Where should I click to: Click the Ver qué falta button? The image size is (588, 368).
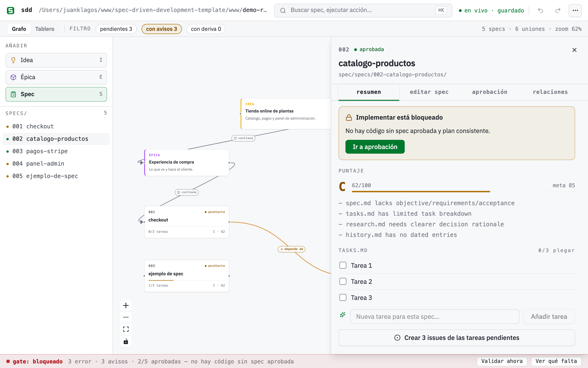pos(556,361)
